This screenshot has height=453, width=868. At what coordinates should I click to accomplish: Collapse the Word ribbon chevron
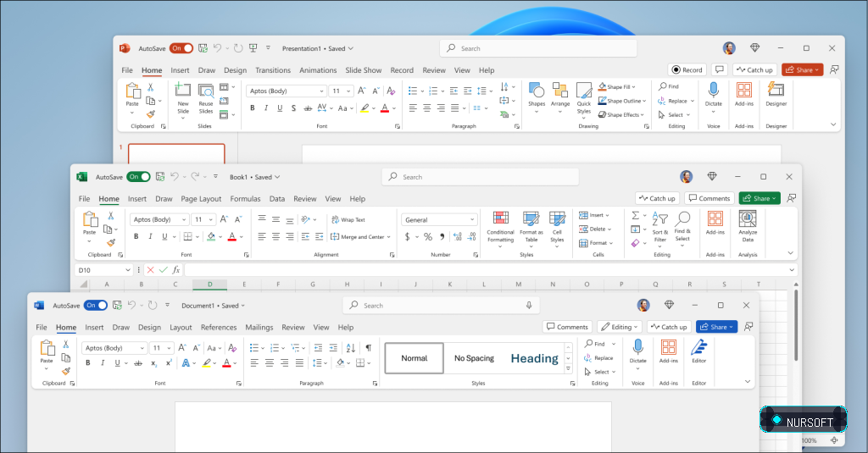point(748,381)
